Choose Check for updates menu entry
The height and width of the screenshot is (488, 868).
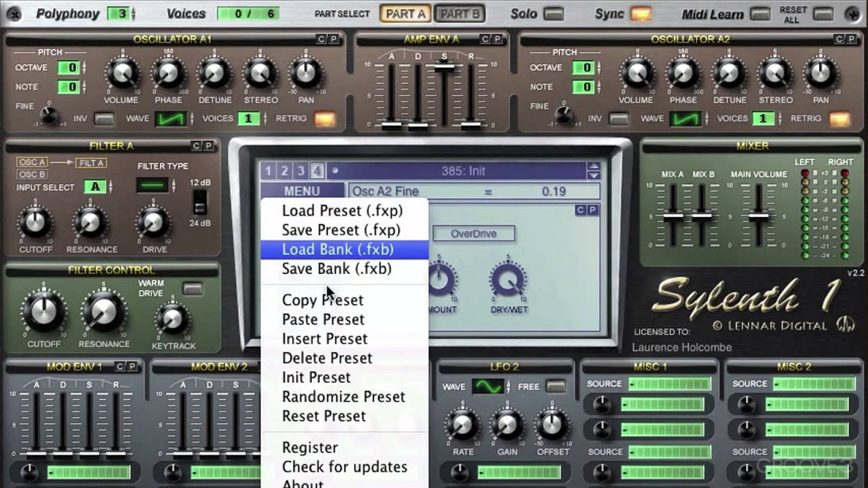[344, 467]
